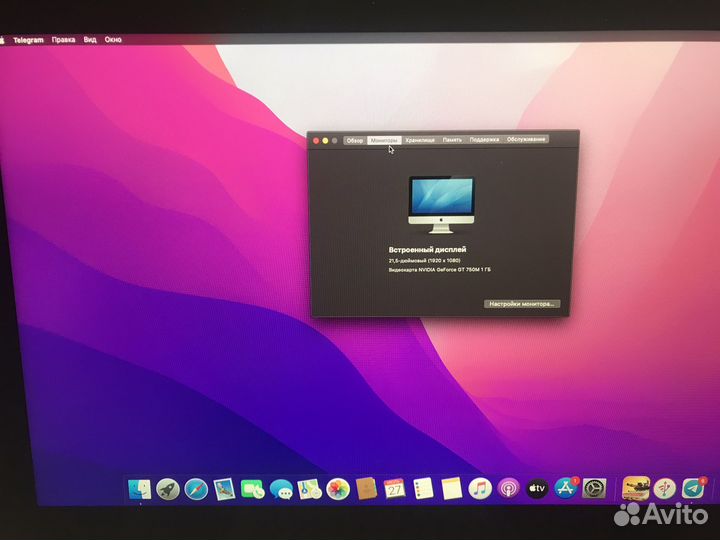Open Messages speech bubble icon
This screenshot has height=540, width=720.
(281, 489)
